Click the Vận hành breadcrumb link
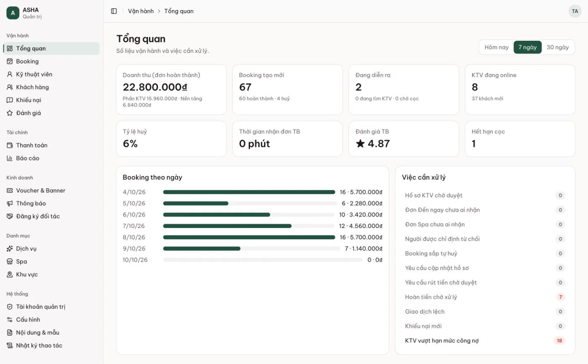 141,11
